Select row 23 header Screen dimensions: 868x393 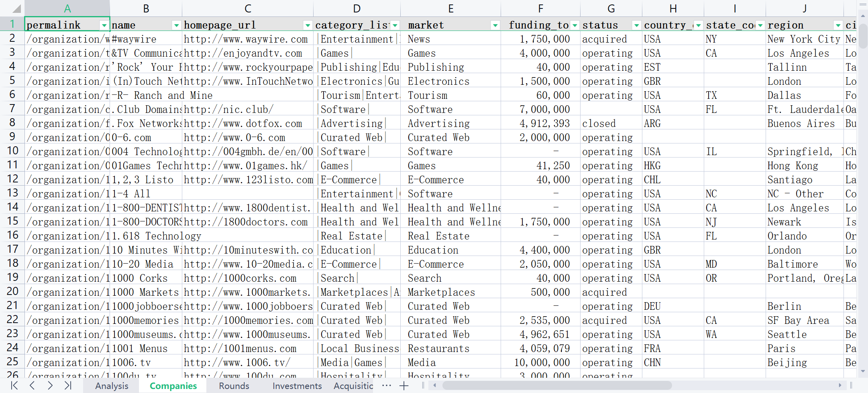coord(12,334)
